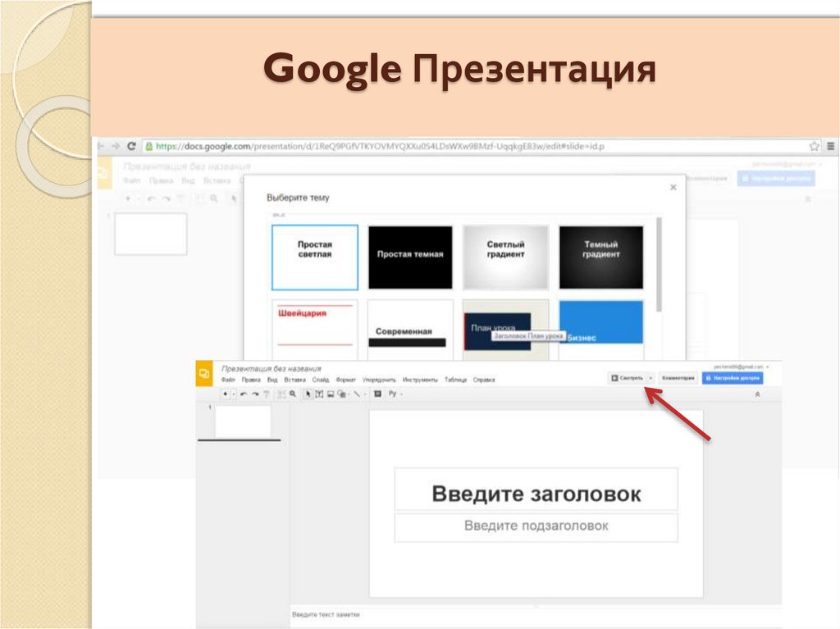This screenshot has width=840, height=629.
Task: Open the 'Таблица' menu
Action: pos(456,380)
